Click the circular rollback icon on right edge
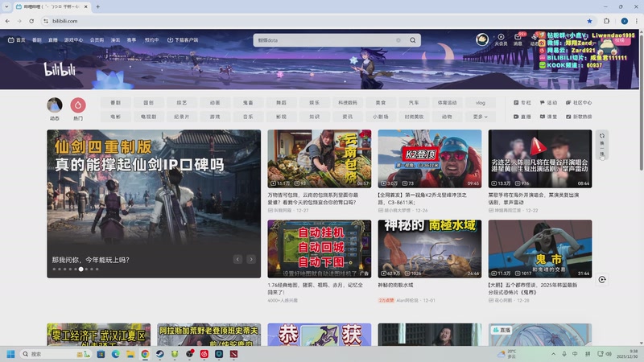 tap(602, 279)
